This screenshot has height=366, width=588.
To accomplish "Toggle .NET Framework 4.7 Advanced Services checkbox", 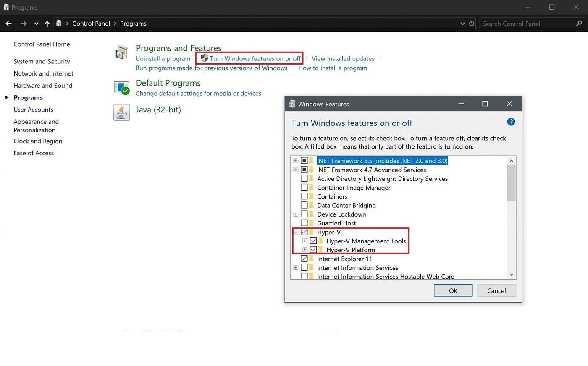I will 304,170.
